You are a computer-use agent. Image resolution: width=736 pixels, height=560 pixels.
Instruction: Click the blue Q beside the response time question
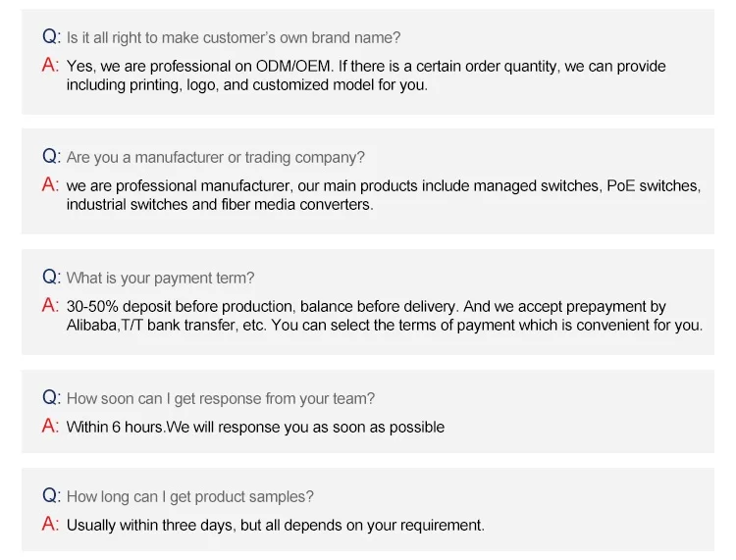point(51,397)
